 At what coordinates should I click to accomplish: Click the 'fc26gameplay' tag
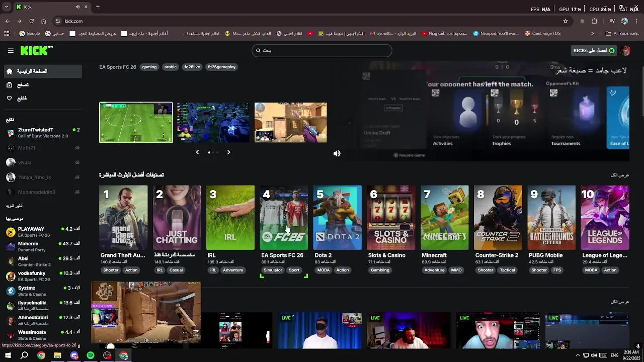222,67
